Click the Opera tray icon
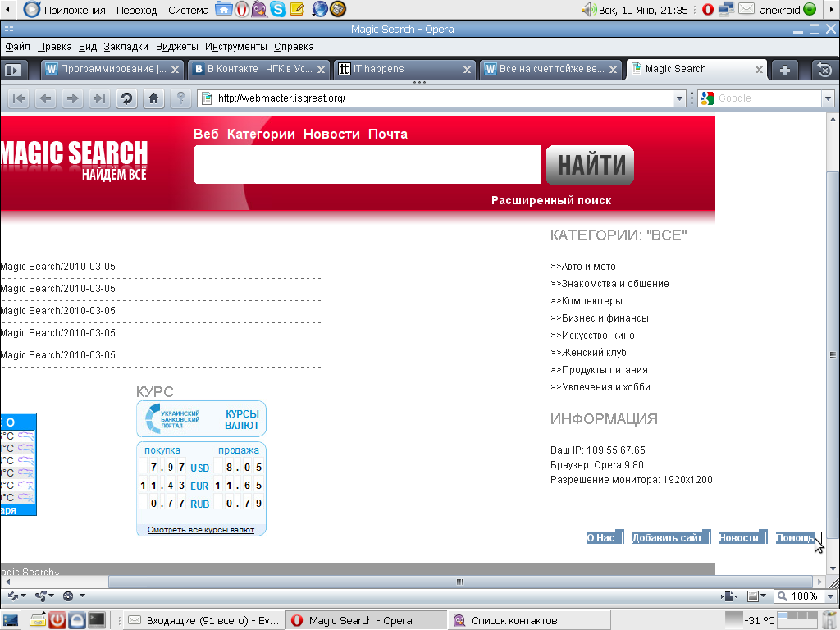The image size is (840, 630). click(x=708, y=10)
